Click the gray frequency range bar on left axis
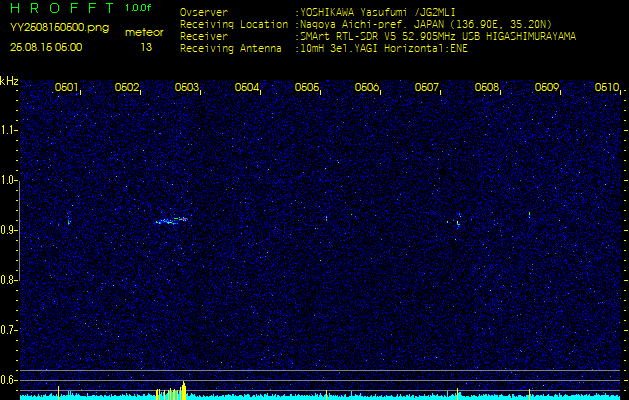This screenshot has height=400, width=629. click(19, 230)
